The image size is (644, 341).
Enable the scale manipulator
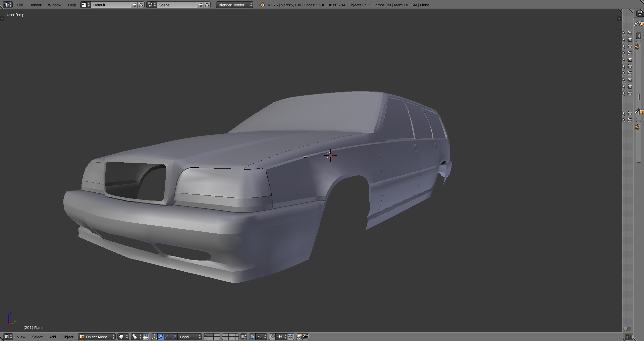point(174,337)
